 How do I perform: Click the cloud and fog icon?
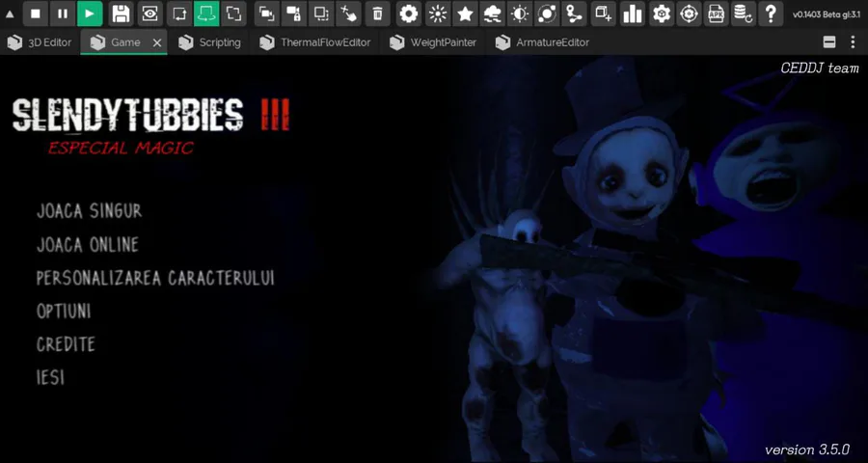(492, 14)
